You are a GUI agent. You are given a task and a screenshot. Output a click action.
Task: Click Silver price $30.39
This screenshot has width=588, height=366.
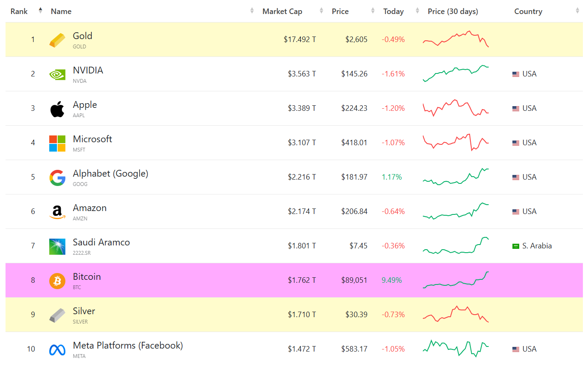pos(356,315)
